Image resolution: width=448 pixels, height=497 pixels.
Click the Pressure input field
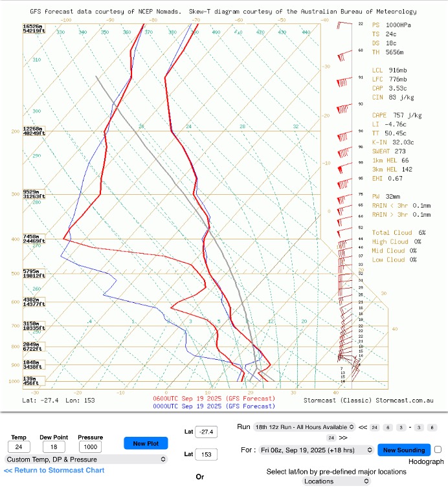[x=91, y=447]
